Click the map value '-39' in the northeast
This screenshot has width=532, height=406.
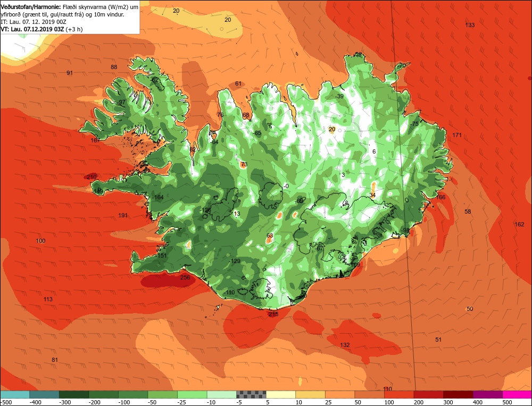339,96
